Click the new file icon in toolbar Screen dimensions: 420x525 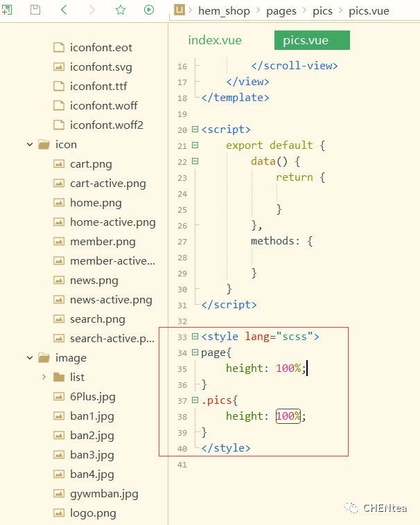7,10
